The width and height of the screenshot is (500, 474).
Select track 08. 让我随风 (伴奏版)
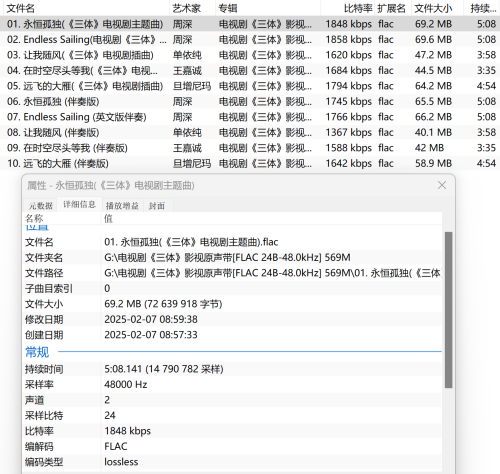(250, 132)
